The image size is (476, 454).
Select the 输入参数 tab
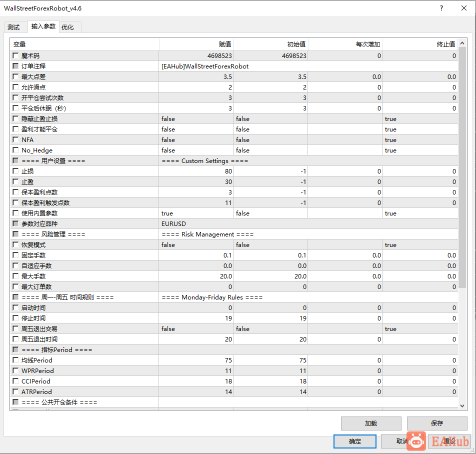(43, 26)
